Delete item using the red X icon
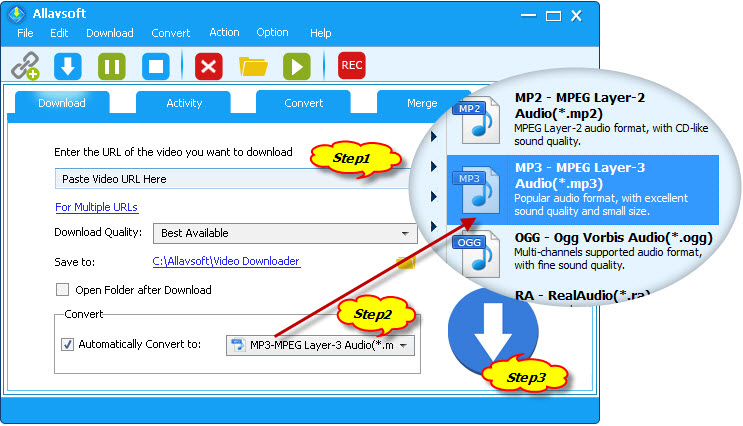This screenshot has width=743, height=426. tap(209, 67)
